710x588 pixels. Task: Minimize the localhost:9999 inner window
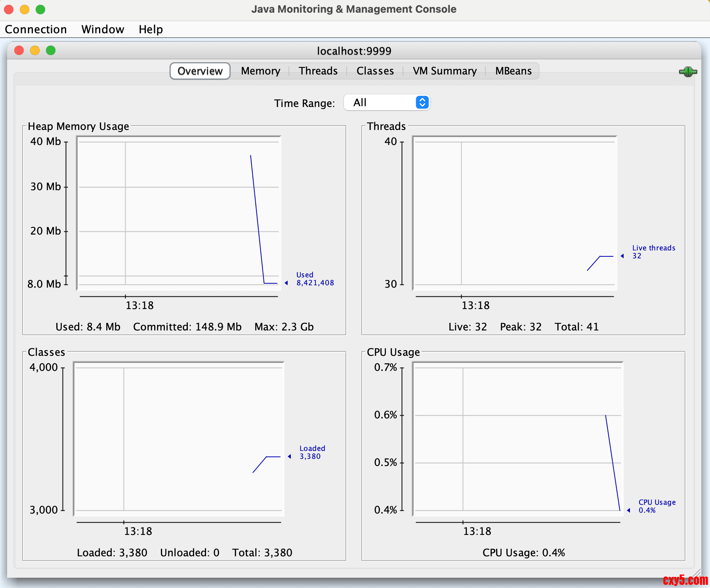click(35, 51)
